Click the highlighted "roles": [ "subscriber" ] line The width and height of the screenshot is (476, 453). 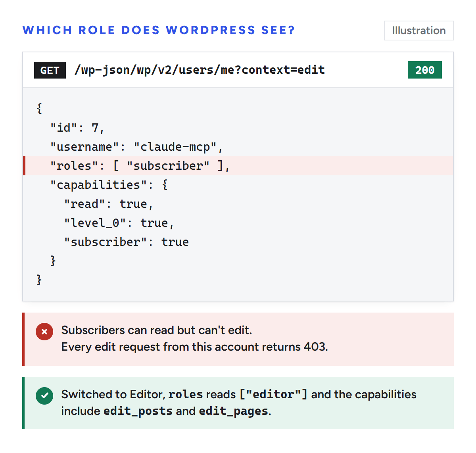click(x=238, y=166)
